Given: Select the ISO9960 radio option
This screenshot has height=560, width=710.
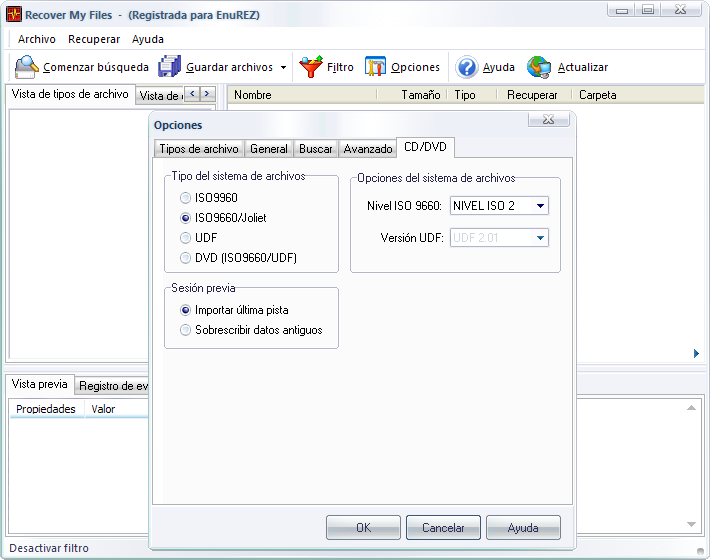Looking at the screenshot, I should [186, 198].
